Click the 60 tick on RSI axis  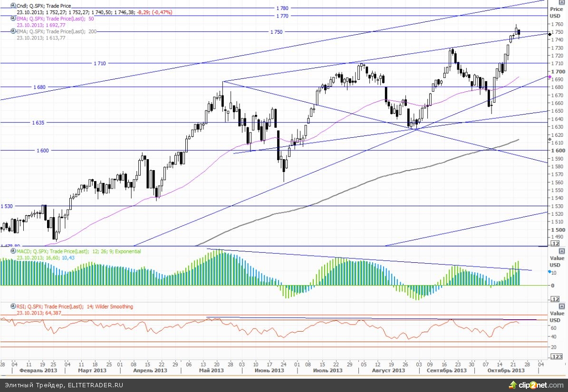point(554,328)
